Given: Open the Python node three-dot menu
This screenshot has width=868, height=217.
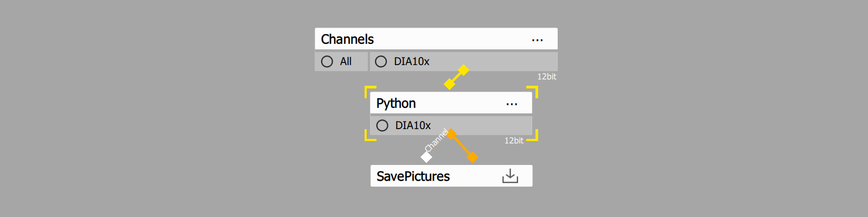Looking at the screenshot, I should pos(512,104).
